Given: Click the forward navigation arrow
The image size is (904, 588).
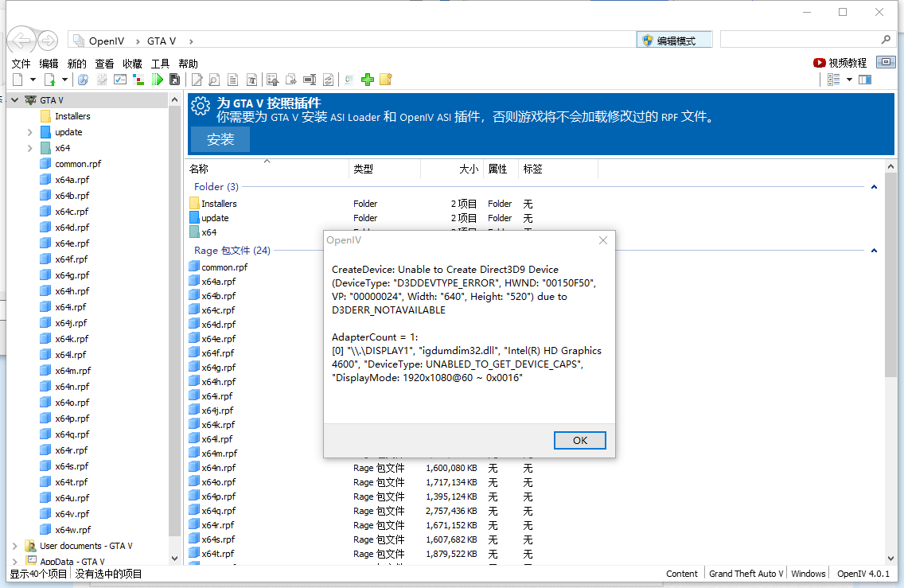Looking at the screenshot, I should point(48,41).
